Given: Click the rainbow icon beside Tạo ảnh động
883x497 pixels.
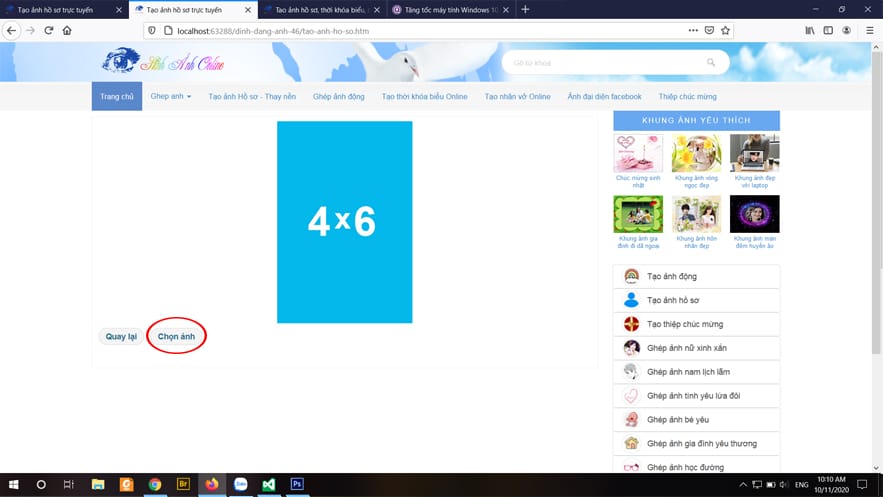Looking at the screenshot, I should click(631, 276).
